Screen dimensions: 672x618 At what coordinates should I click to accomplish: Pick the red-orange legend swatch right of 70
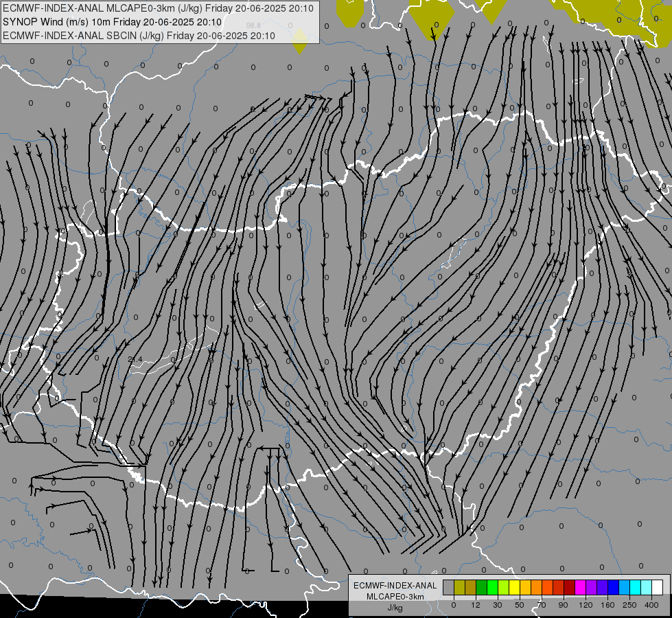[x=547, y=588]
